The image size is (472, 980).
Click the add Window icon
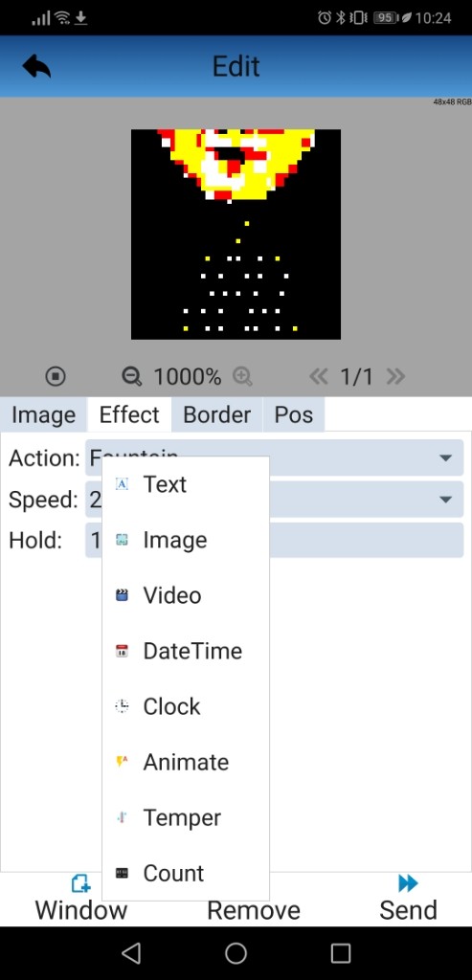tap(81, 883)
